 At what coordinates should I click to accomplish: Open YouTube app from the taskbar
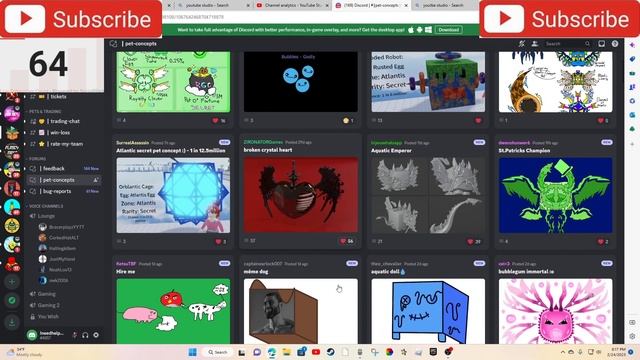coord(316,352)
